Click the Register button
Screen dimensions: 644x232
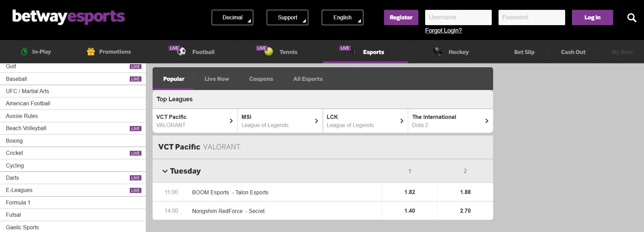pos(401,17)
